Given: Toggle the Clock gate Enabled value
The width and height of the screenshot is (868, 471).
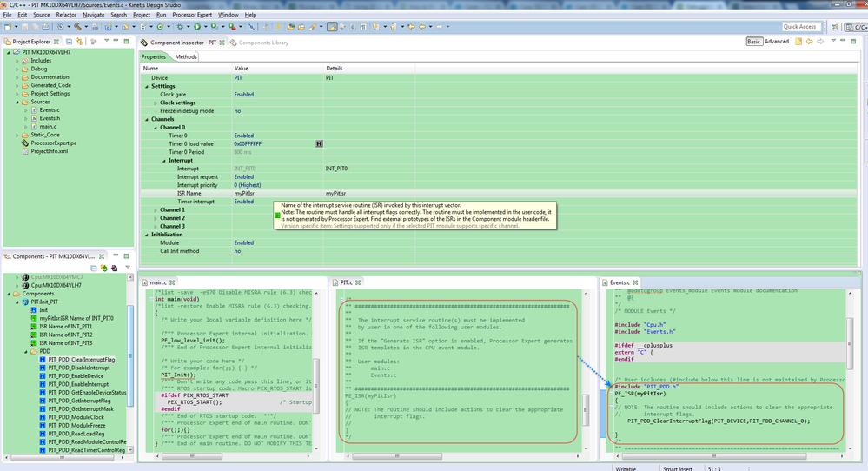Looking at the screenshot, I should [244, 94].
